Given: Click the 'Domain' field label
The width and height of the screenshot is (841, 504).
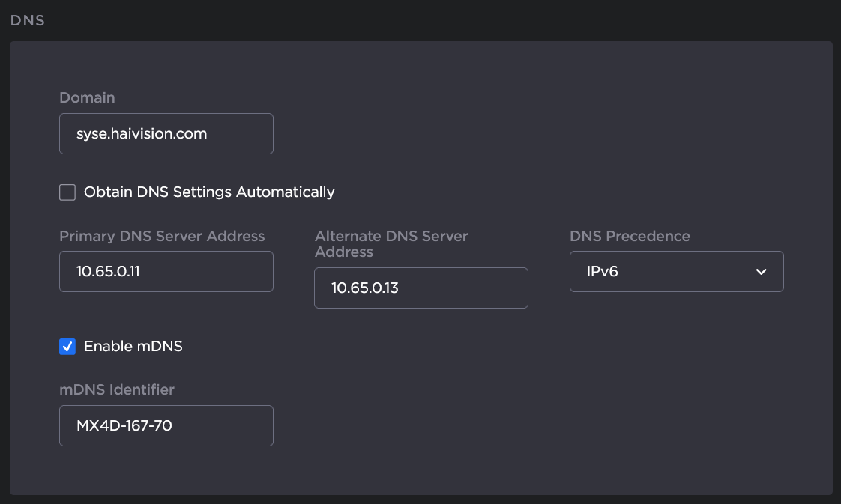Looking at the screenshot, I should 87,97.
